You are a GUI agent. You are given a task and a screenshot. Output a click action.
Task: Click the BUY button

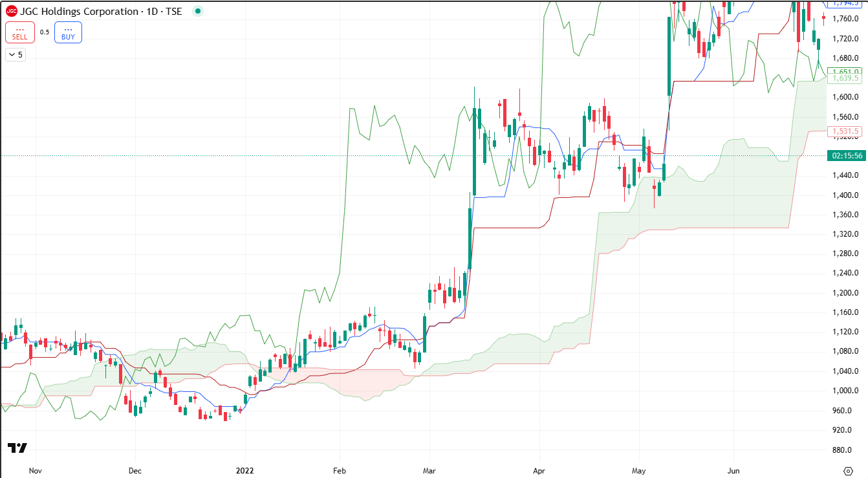(68, 32)
